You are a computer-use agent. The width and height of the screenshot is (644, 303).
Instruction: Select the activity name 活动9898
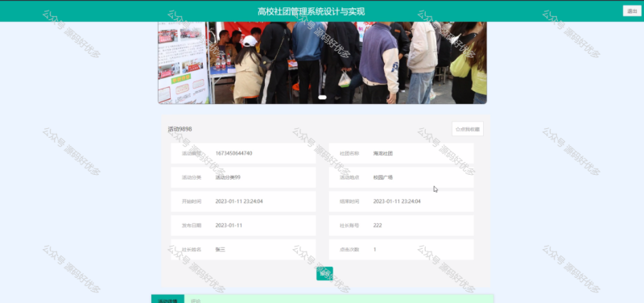point(180,129)
